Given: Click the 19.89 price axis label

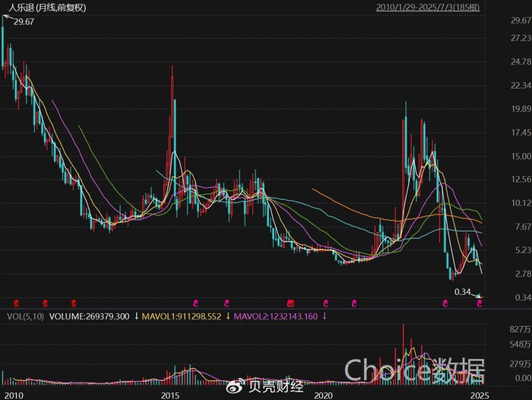Looking at the screenshot, I should pyautogui.click(x=521, y=109).
